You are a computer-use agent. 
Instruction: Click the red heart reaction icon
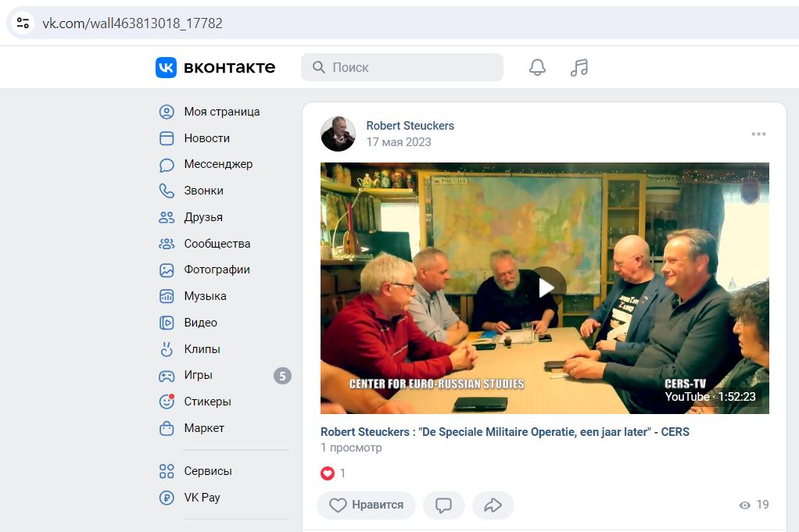327,473
